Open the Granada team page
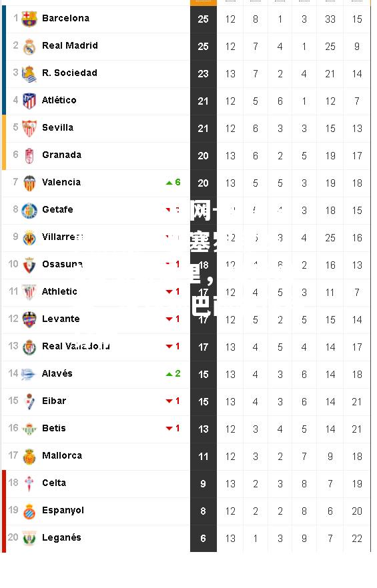 tap(61, 155)
